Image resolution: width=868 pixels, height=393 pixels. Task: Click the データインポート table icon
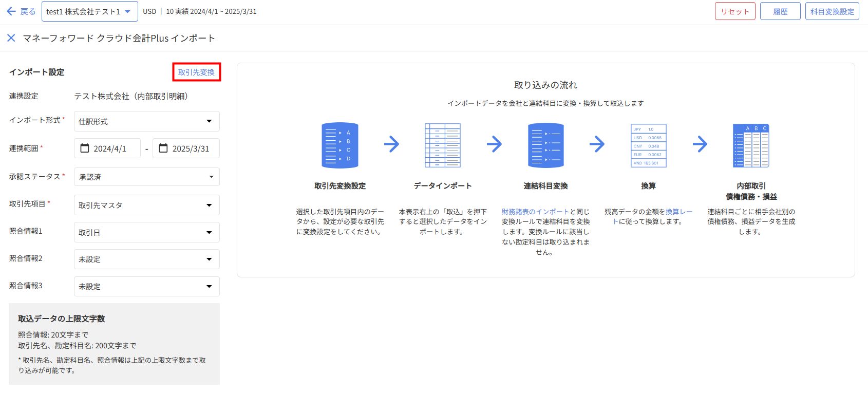(442, 145)
